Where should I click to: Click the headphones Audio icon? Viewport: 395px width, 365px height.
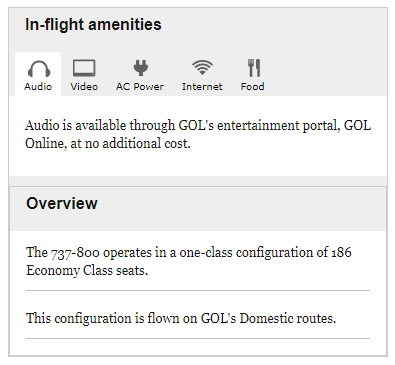tap(39, 68)
